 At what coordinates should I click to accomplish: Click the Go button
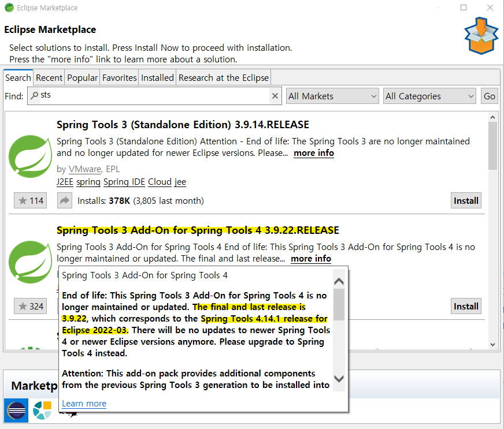pyautogui.click(x=489, y=96)
